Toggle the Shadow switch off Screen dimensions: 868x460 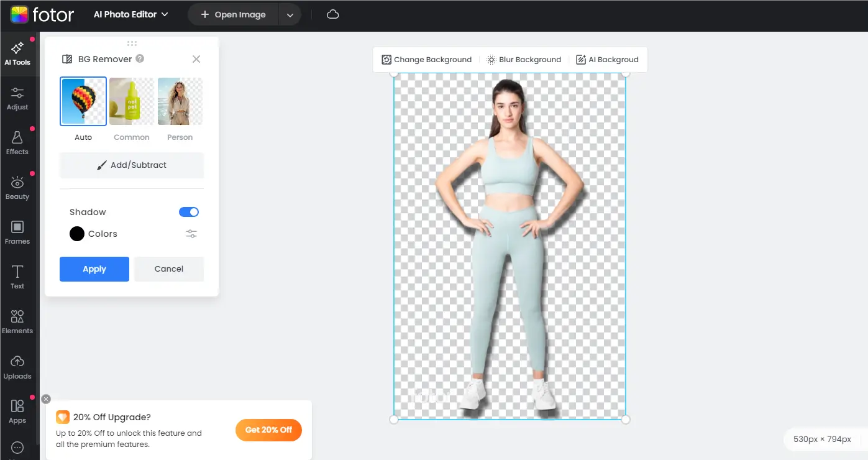[x=189, y=212]
